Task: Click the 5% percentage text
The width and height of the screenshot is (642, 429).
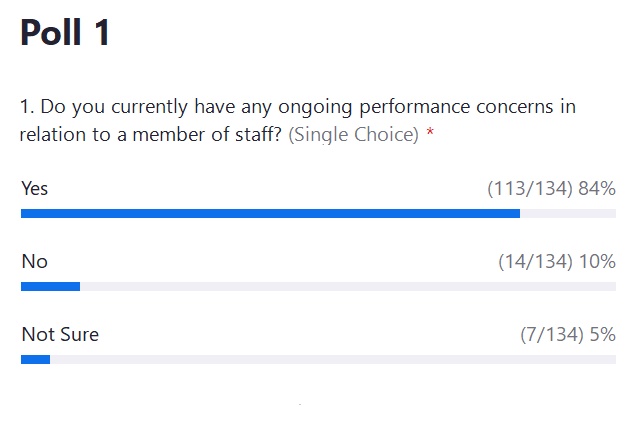Action: pyautogui.click(x=603, y=334)
